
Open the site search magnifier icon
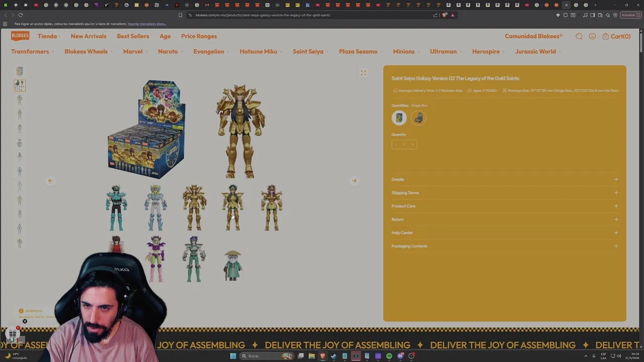coord(579,36)
